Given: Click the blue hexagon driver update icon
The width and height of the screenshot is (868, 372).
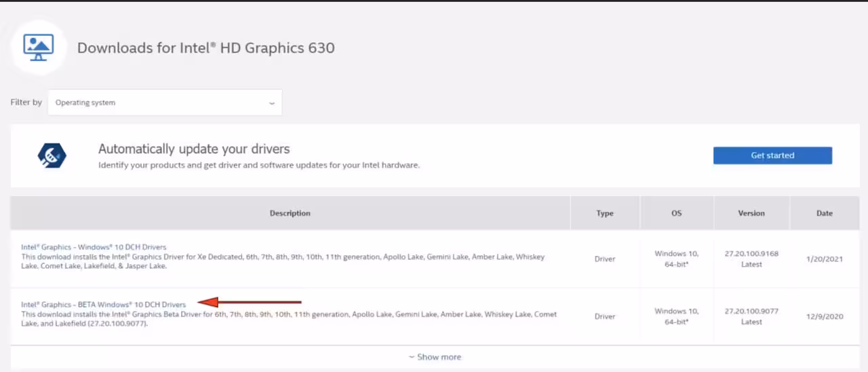Looking at the screenshot, I should tap(52, 155).
